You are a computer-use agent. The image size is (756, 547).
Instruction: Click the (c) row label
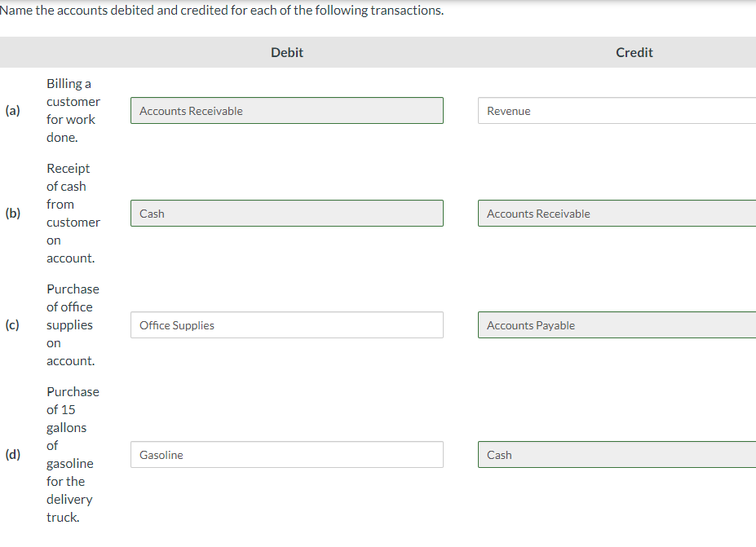(12, 324)
